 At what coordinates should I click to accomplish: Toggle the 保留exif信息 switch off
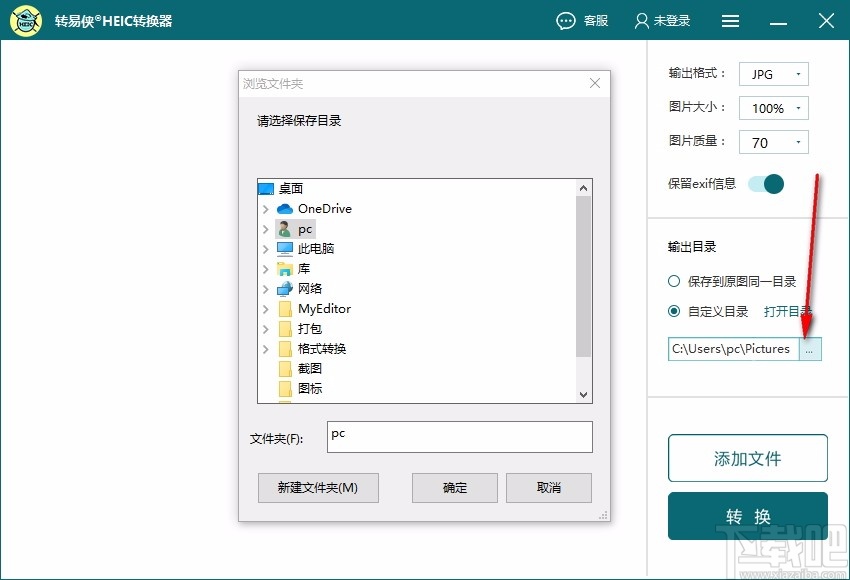pos(768,184)
